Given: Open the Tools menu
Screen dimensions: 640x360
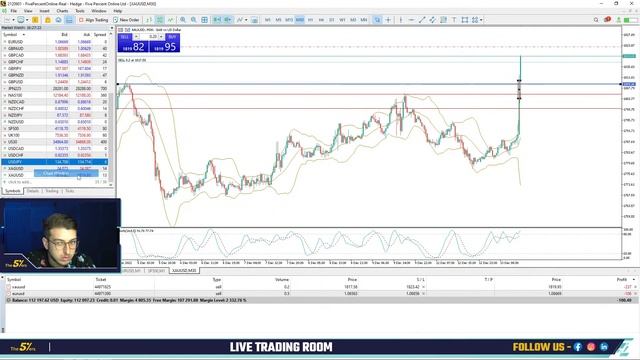Looking at the screenshot, I should click(80, 11).
